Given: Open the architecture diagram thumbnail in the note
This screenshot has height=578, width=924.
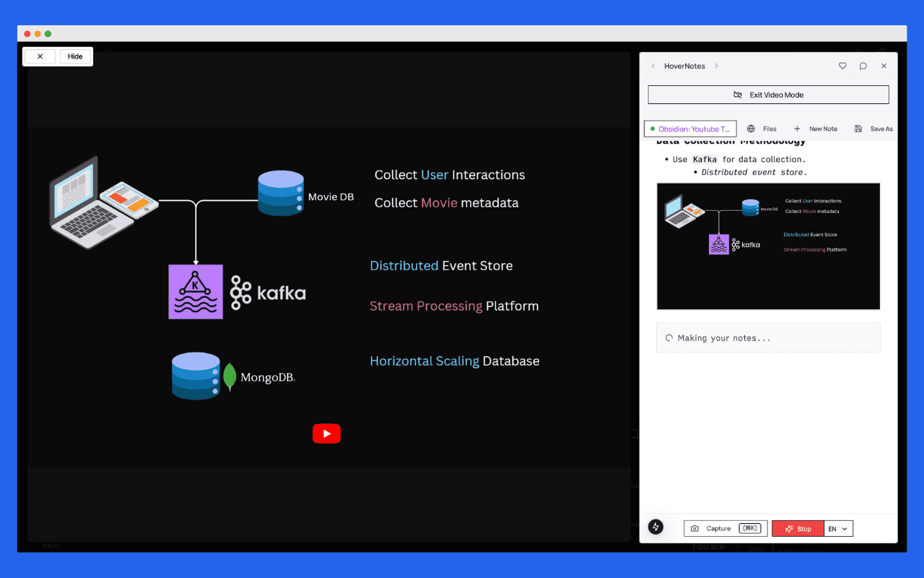Looking at the screenshot, I should 768,246.
